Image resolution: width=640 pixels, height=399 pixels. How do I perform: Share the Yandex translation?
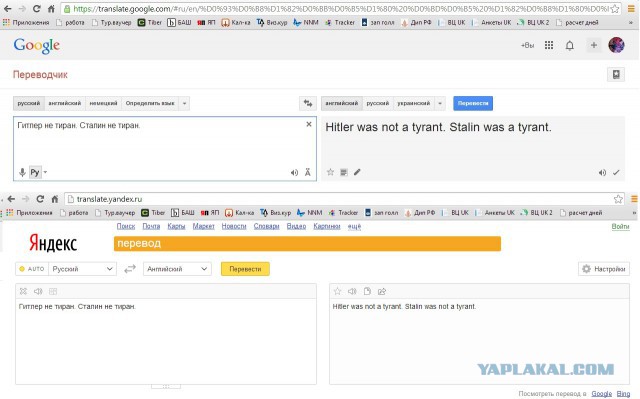coord(382,291)
